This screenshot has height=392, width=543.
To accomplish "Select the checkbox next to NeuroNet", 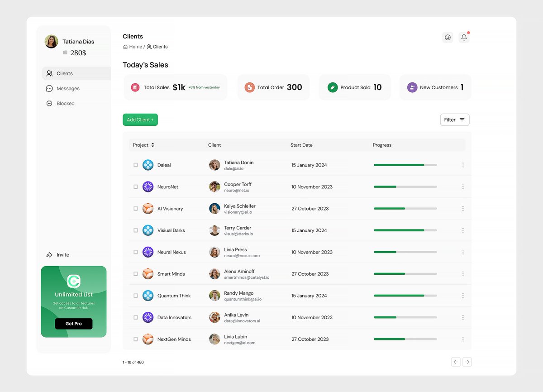I will coord(135,186).
